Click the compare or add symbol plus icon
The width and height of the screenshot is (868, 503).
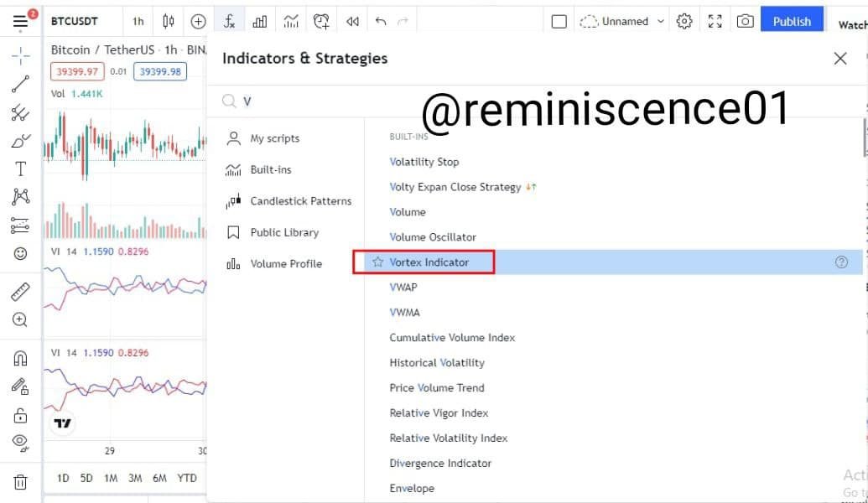pyautogui.click(x=198, y=21)
